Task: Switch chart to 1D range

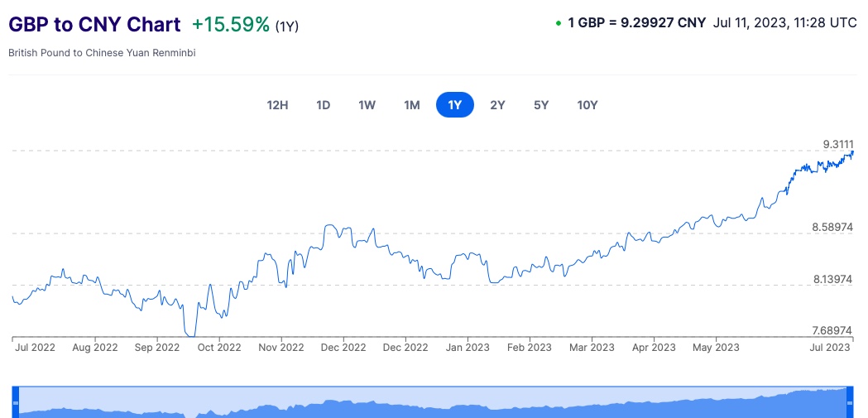Action: (x=324, y=105)
